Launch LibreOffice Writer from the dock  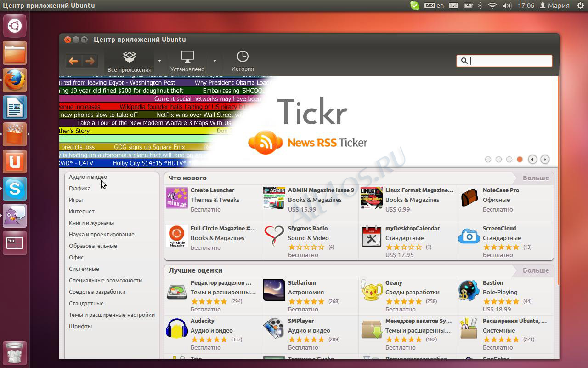(x=15, y=108)
